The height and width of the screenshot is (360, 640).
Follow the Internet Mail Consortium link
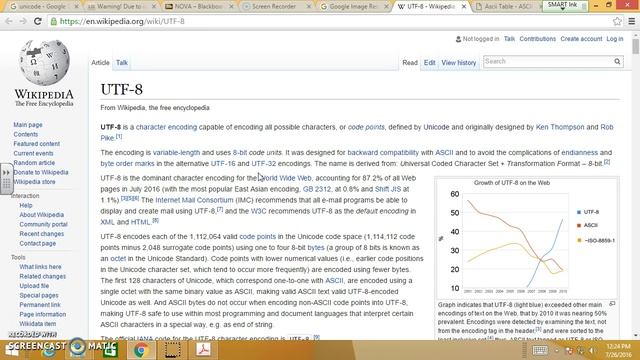194,200
